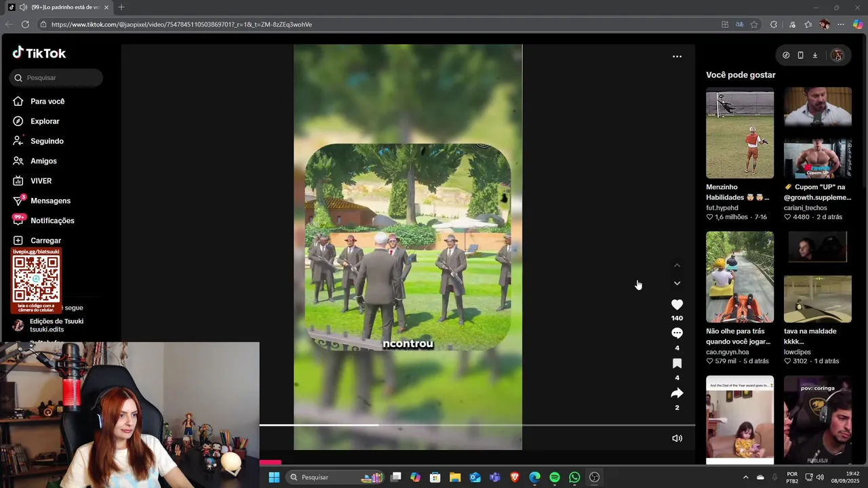Open Brave browser from the taskbar
868x488 pixels.
coord(515,477)
